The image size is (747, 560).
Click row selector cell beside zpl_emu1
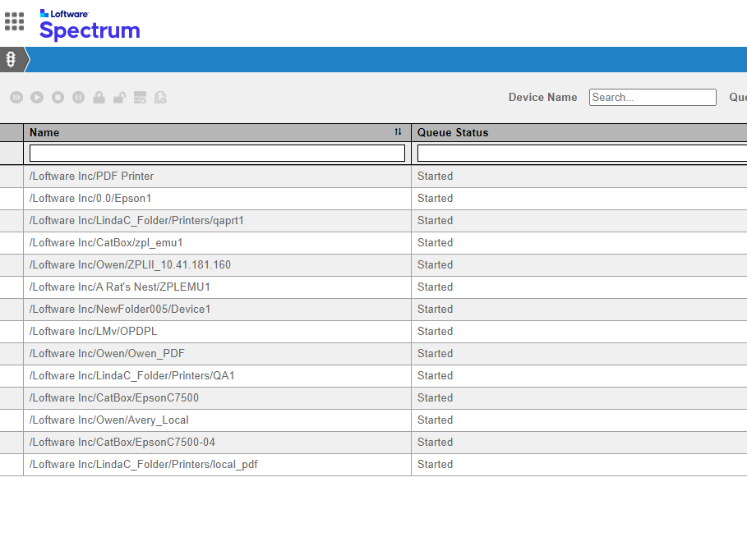pos(12,243)
